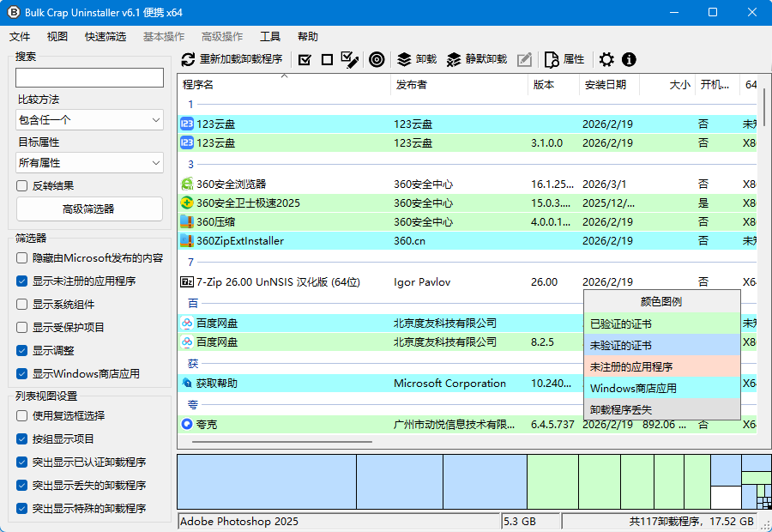Open the 工具 menu
This screenshot has width=772, height=532.
270,37
